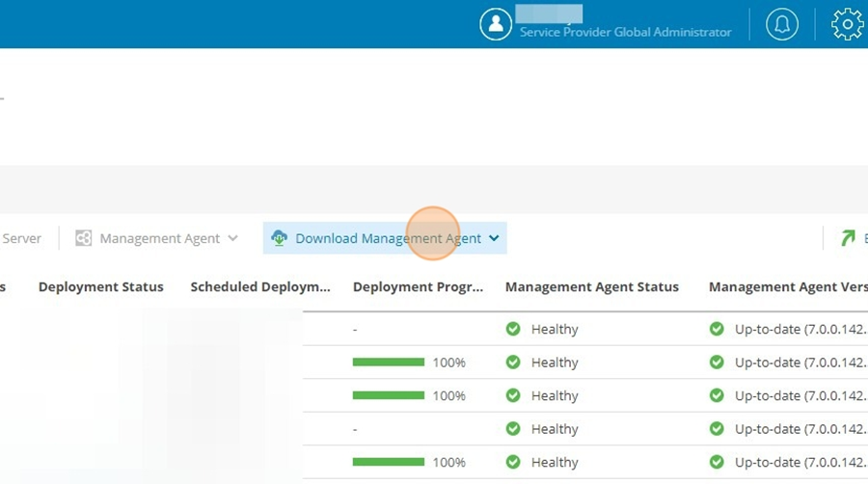This screenshot has height=484, width=868.
Task: Click the Download Management Agent button
Action: pyautogui.click(x=385, y=238)
